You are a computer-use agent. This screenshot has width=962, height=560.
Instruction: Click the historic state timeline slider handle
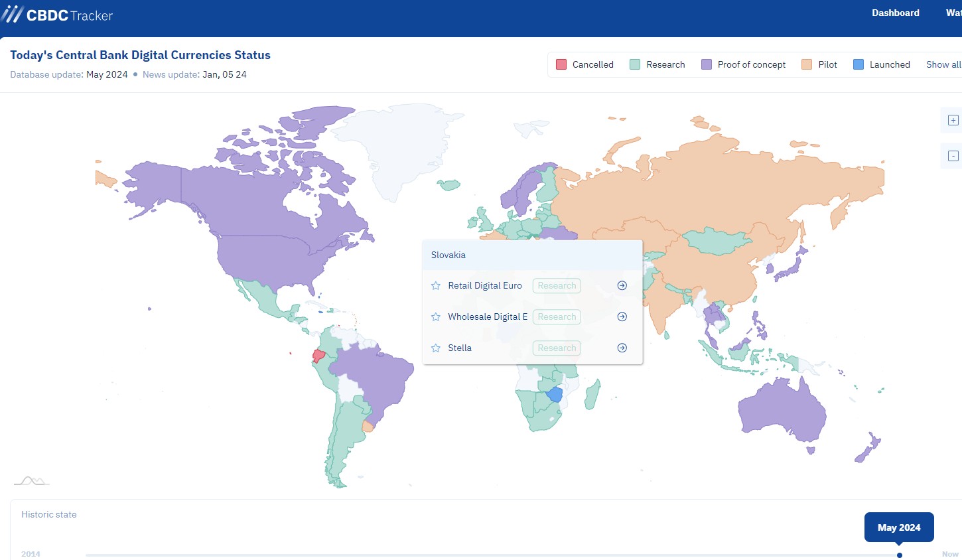coord(899,555)
